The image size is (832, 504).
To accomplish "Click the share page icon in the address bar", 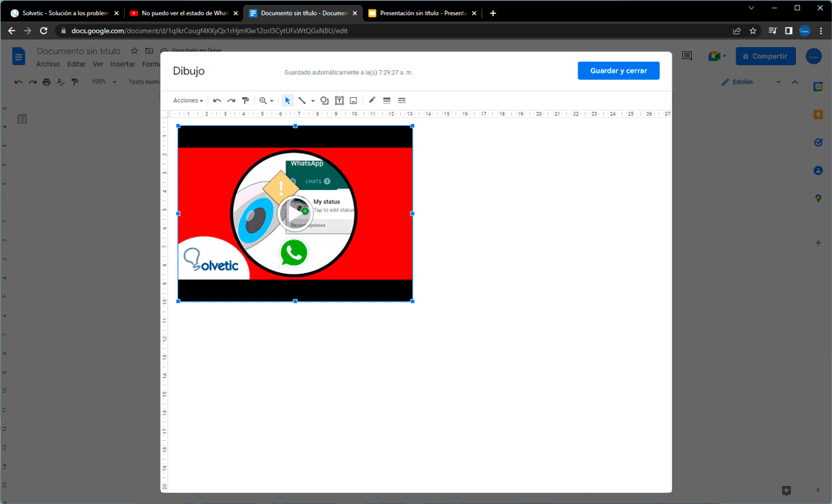I will coord(737,31).
